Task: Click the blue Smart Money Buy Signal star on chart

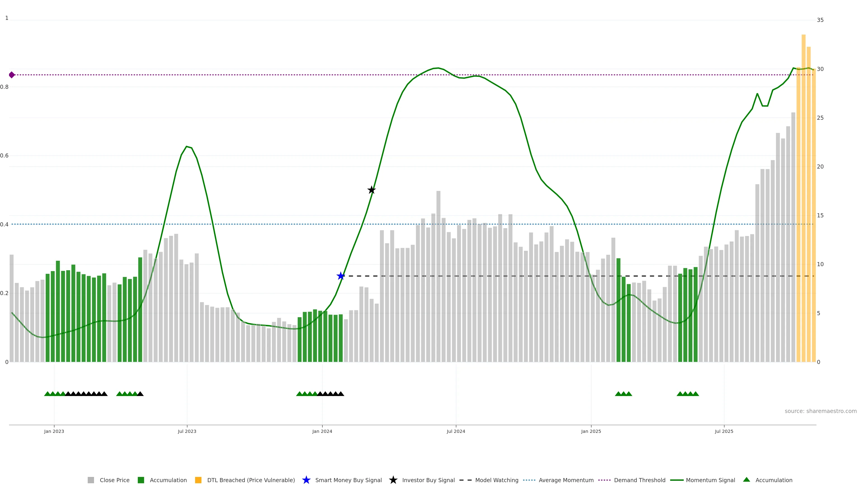Action: point(341,276)
